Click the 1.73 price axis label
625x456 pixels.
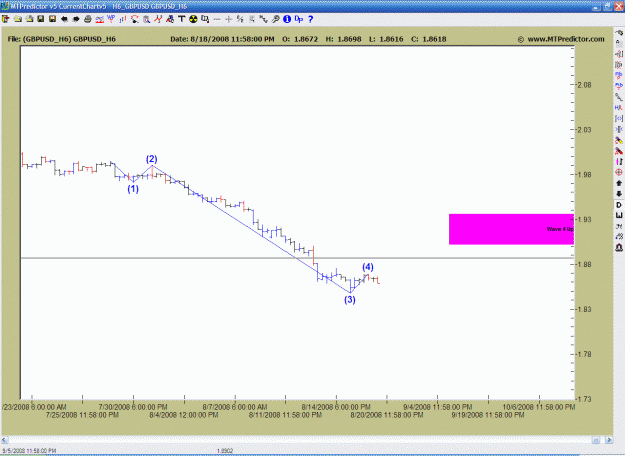coord(584,399)
